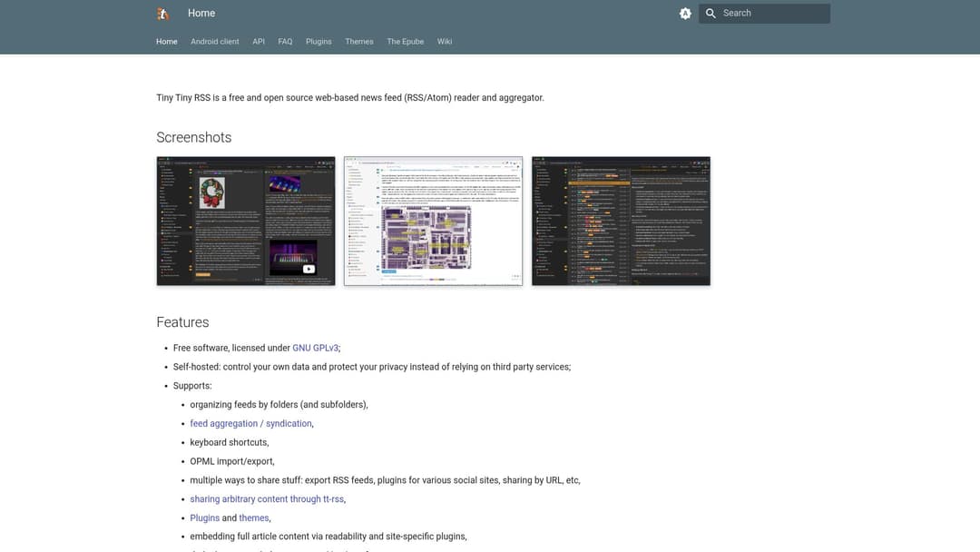Image resolution: width=980 pixels, height=552 pixels.
Task: Open the dark-theme screenshot with wreath image
Action: click(246, 222)
